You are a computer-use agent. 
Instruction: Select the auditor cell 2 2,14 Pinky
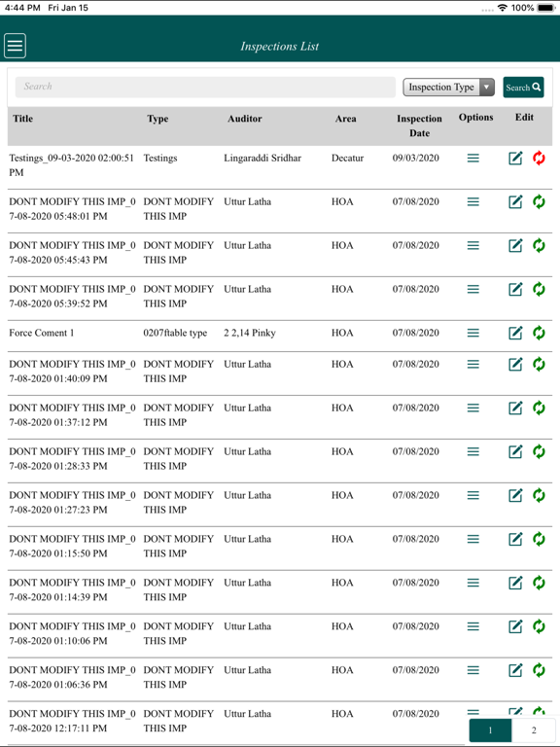250,333
